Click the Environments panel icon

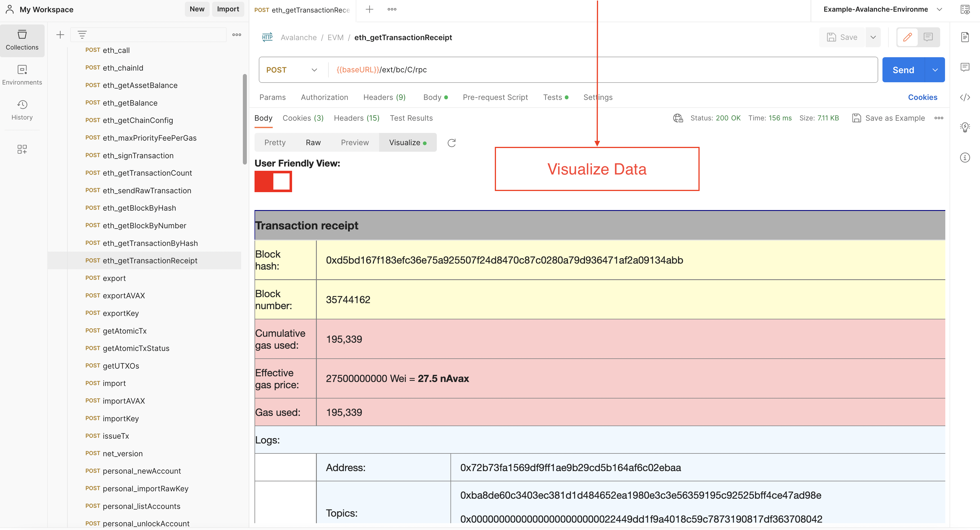(x=22, y=74)
